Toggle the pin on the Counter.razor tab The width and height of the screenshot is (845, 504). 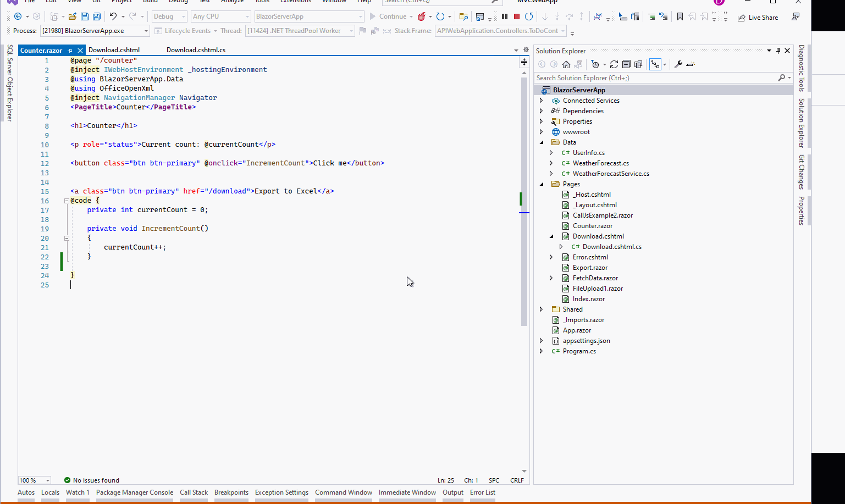click(x=70, y=51)
